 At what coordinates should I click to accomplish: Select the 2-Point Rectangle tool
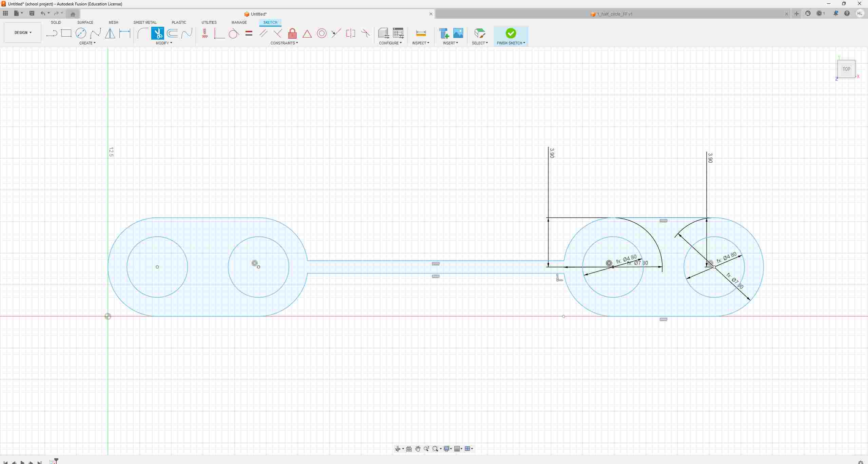coord(66,33)
